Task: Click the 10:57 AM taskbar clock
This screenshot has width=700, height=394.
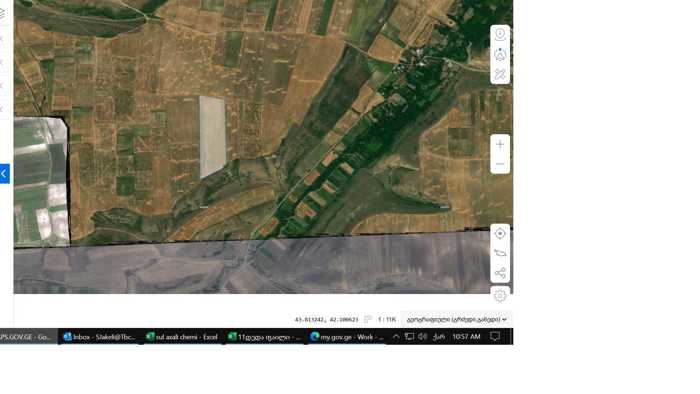Action: tap(466, 337)
